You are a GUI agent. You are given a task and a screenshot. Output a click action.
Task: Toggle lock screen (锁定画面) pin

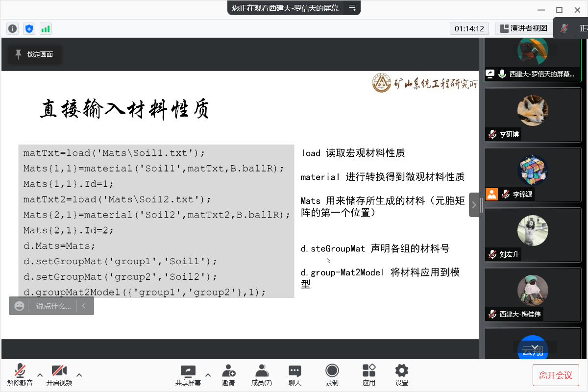click(34, 54)
